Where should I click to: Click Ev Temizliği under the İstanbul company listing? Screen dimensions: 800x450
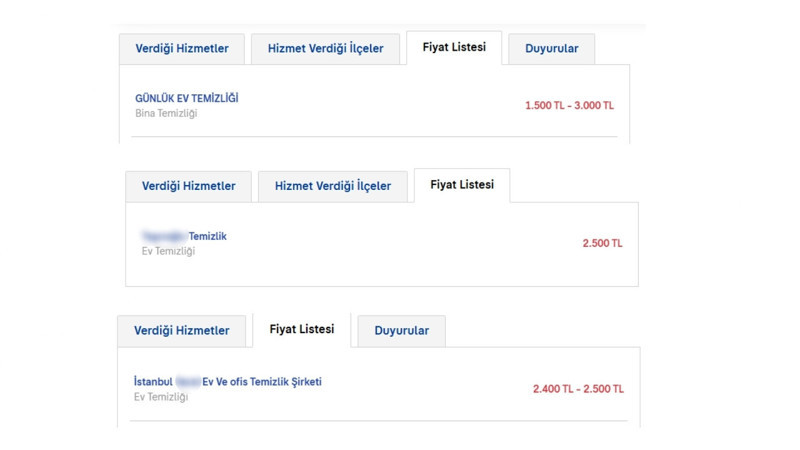(x=160, y=397)
